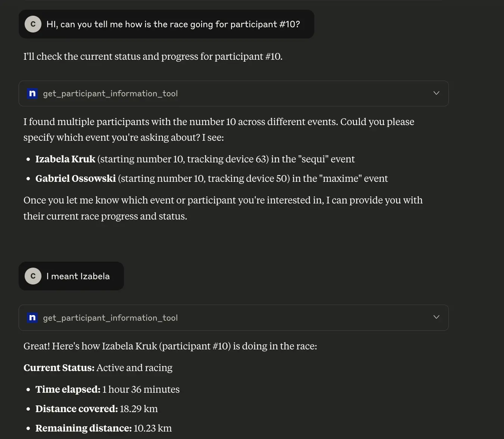Click the "Current Status:" heading

point(59,368)
